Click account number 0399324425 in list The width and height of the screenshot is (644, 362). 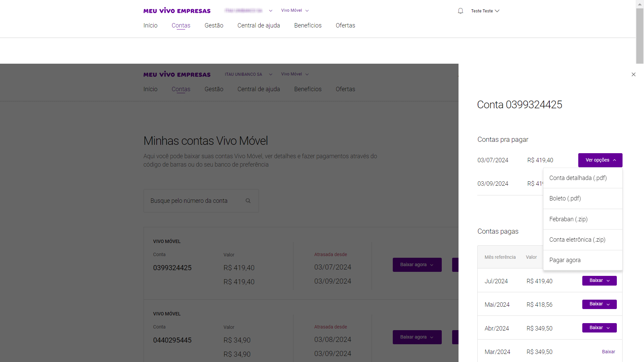pos(172,268)
